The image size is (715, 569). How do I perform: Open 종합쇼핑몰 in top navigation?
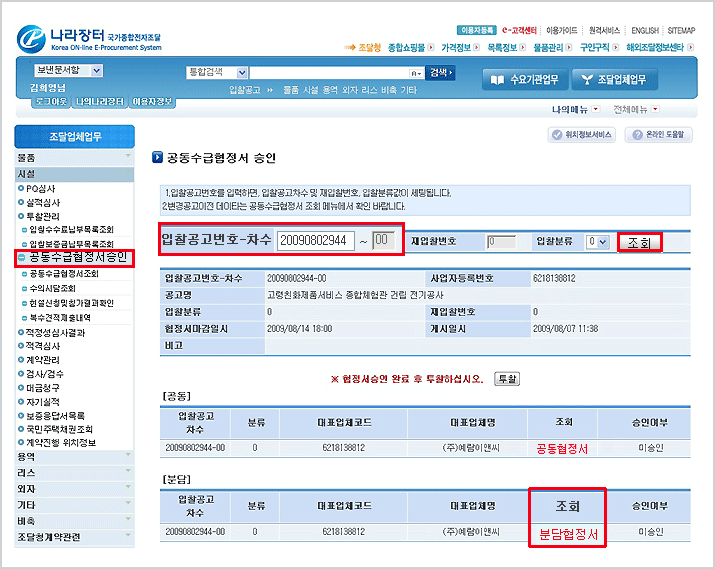coord(411,47)
